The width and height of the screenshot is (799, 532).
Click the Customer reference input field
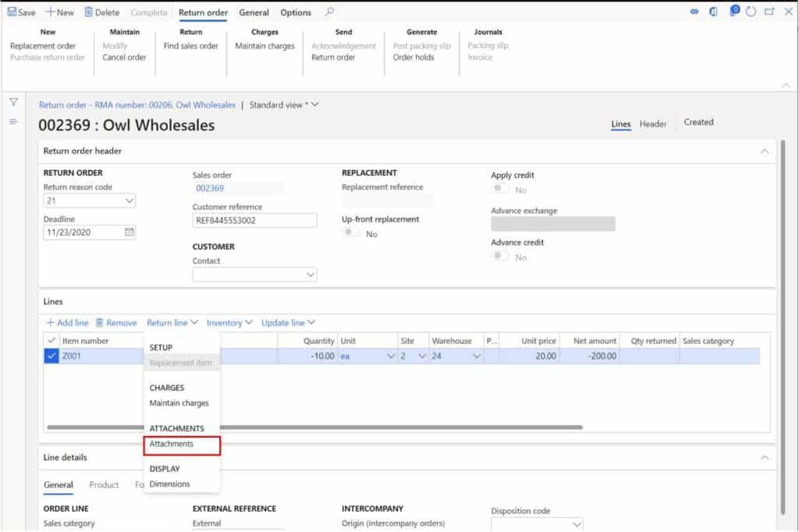pyautogui.click(x=254, y=220)
